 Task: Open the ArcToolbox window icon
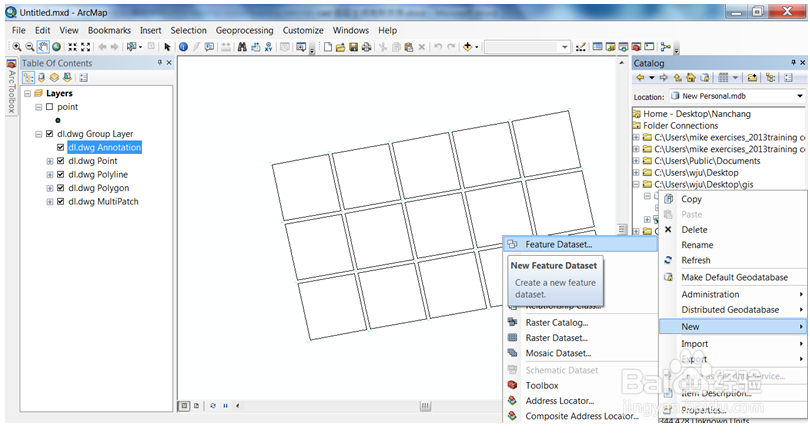pos(636,47)
